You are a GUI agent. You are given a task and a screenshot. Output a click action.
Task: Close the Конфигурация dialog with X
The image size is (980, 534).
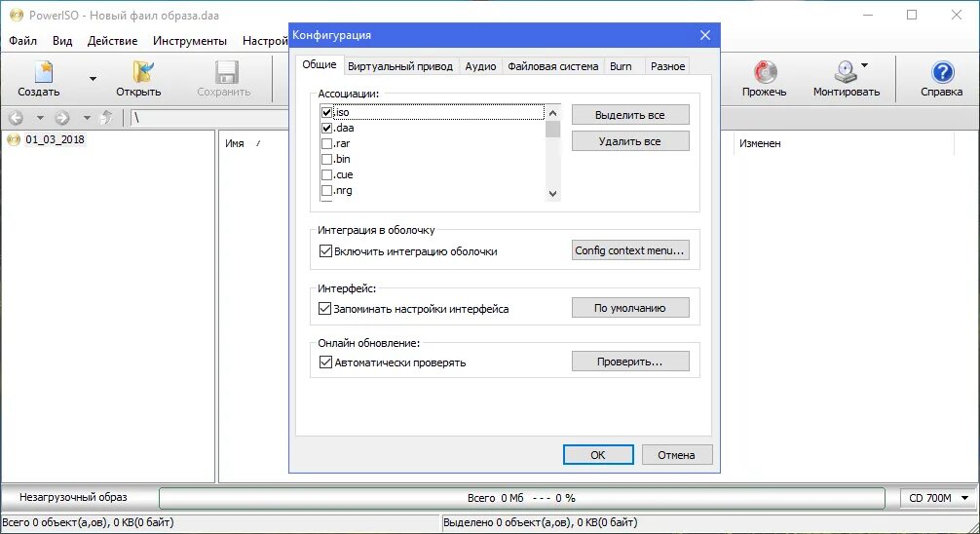(x=705, y=35)
